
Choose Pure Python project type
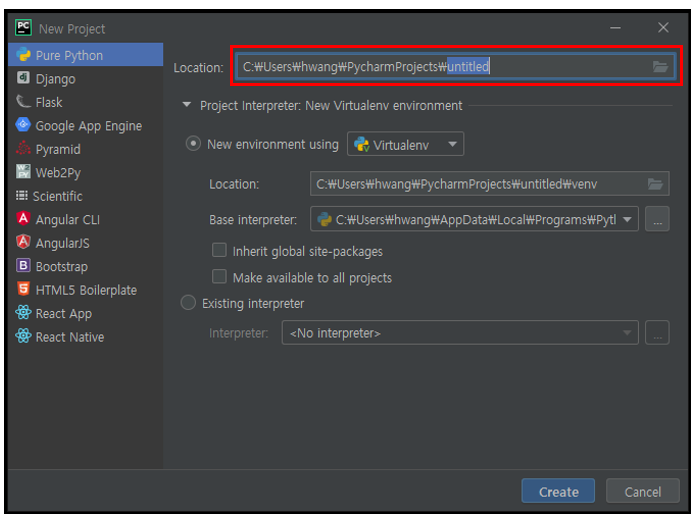(x=86, y=55)
